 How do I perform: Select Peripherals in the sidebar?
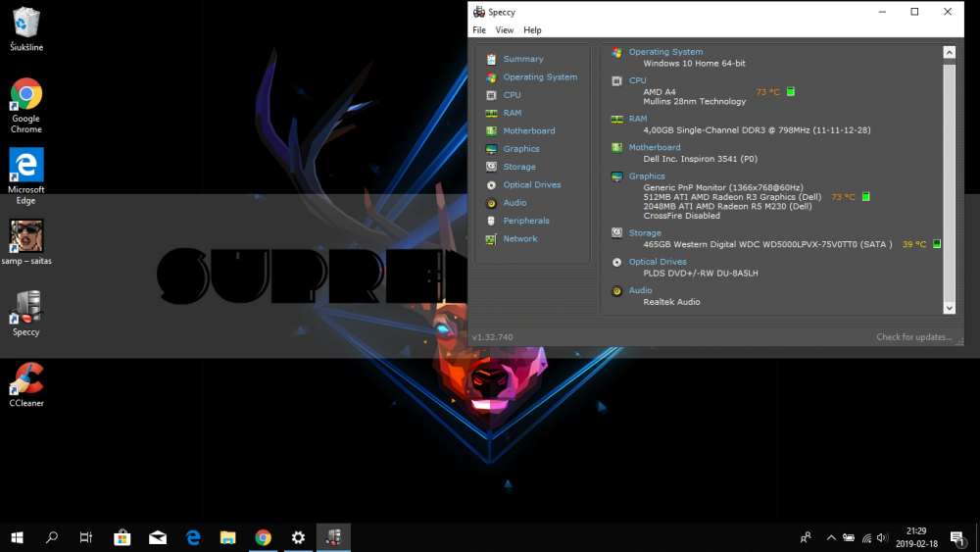pos(526,221)
